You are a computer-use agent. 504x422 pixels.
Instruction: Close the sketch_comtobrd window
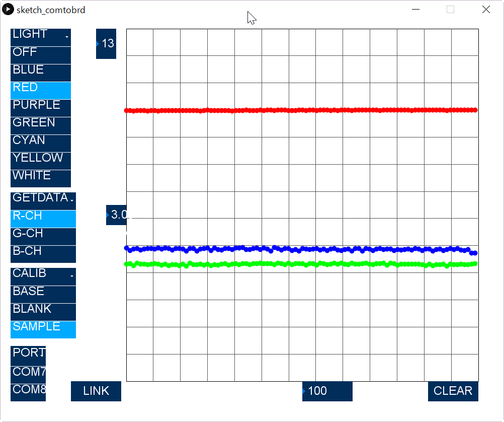pyautogui.click(x=486, y=10)
